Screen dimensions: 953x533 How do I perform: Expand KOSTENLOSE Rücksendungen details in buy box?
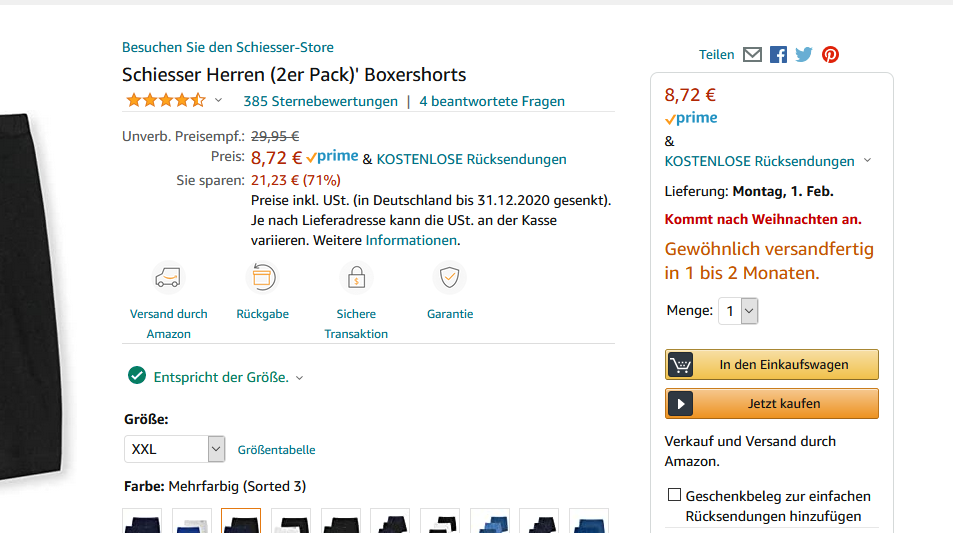(867, 161)
